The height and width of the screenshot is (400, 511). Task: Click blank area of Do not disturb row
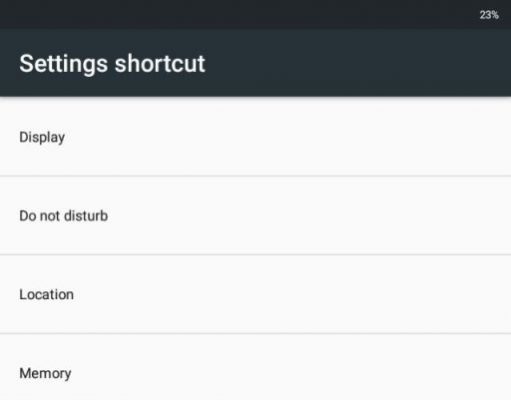click(300, 215)
